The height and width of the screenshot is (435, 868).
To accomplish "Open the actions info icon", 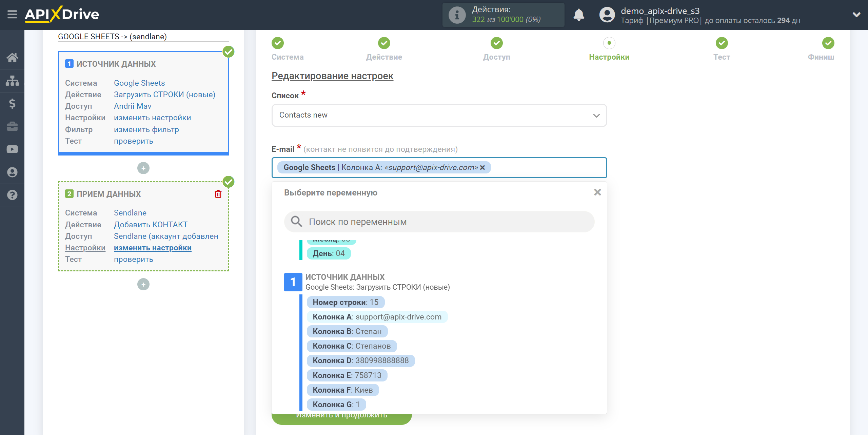I will click(457, 15).
